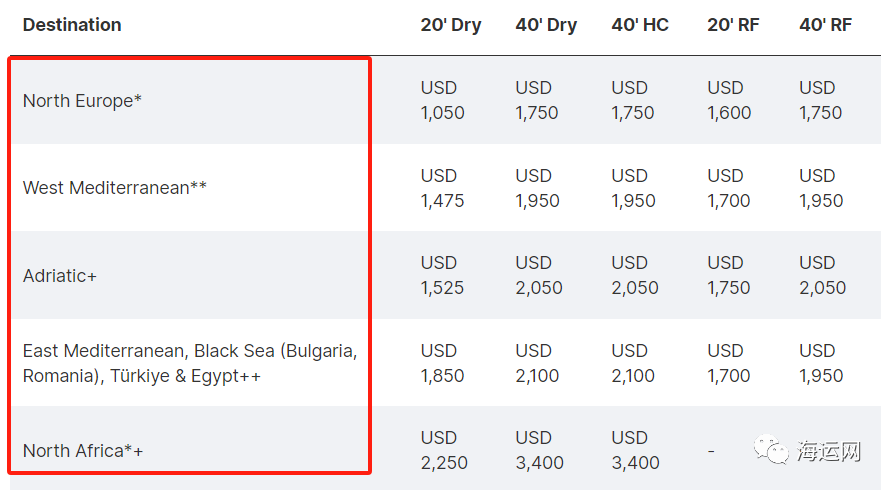Select North Africa 40' Dry USD 3,400
The image size is (890, 490).
539,451
